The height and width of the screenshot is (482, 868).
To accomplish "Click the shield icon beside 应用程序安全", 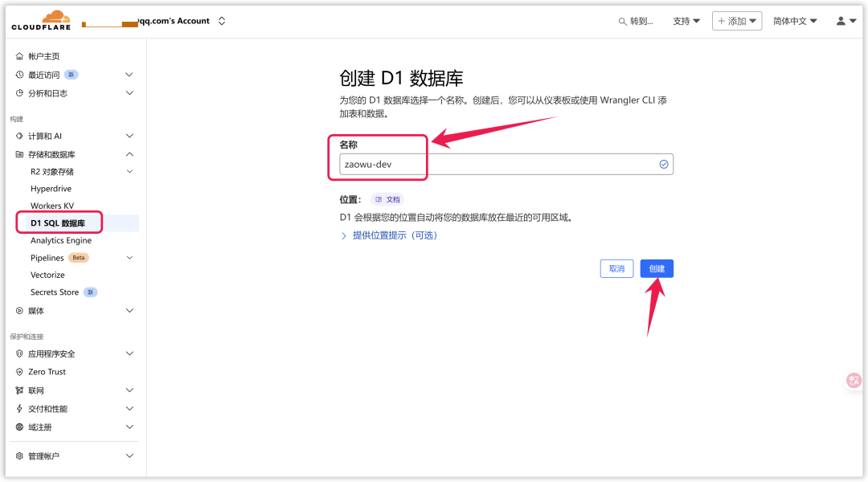I will (x=19, y=353).
